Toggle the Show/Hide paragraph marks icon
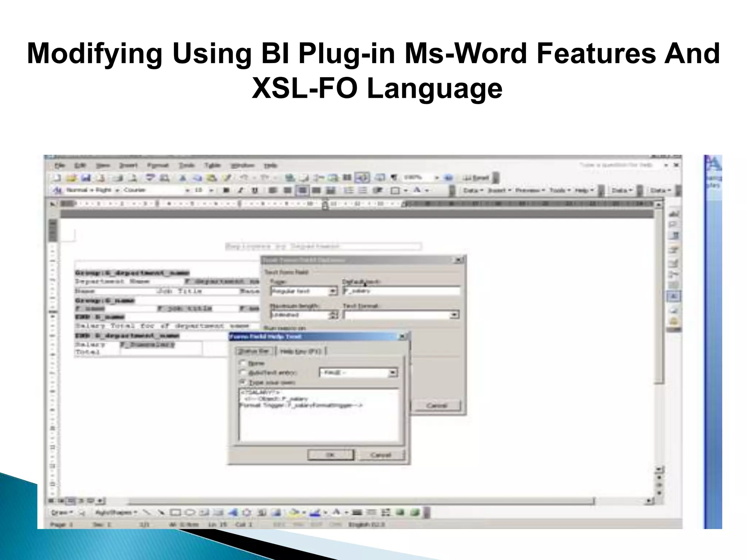Image resolution: width=747 pixels, height=560 pixels. [394, 178]
